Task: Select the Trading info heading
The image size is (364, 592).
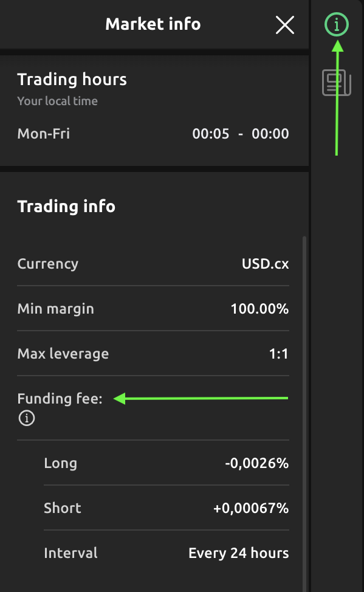Action: [66, 207]
